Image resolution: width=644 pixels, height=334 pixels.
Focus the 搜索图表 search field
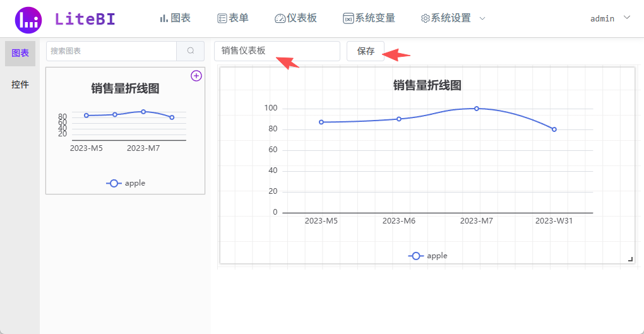[111, 51]
